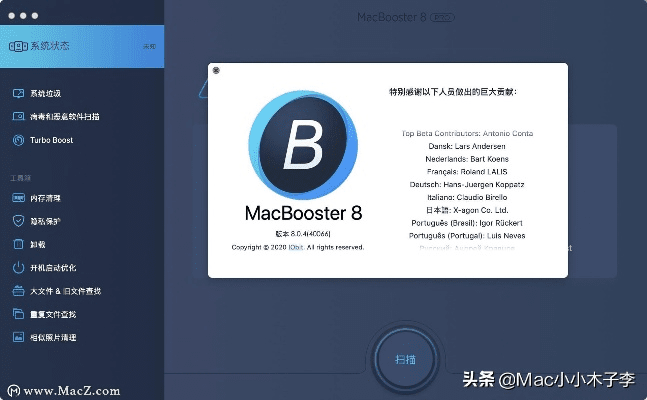
Task: Open the 系统状态 system status panel
Action: click(x=82, y=46)
